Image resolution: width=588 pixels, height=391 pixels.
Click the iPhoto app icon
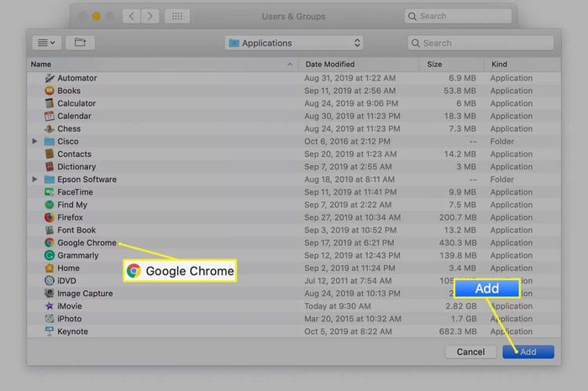click(50, 319)
